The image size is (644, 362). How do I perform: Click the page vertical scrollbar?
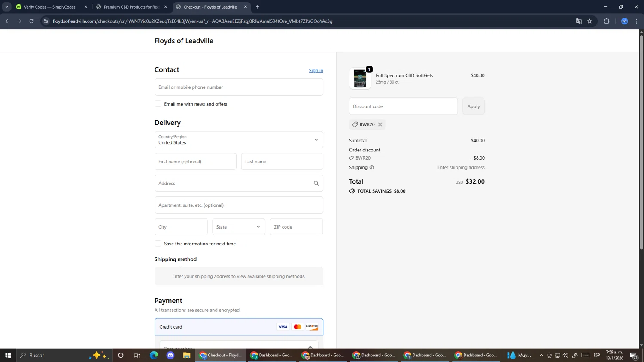(641, 142)
